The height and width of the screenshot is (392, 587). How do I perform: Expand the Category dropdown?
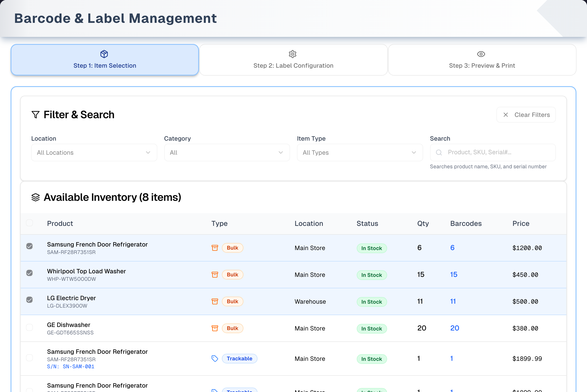[227, 152]
